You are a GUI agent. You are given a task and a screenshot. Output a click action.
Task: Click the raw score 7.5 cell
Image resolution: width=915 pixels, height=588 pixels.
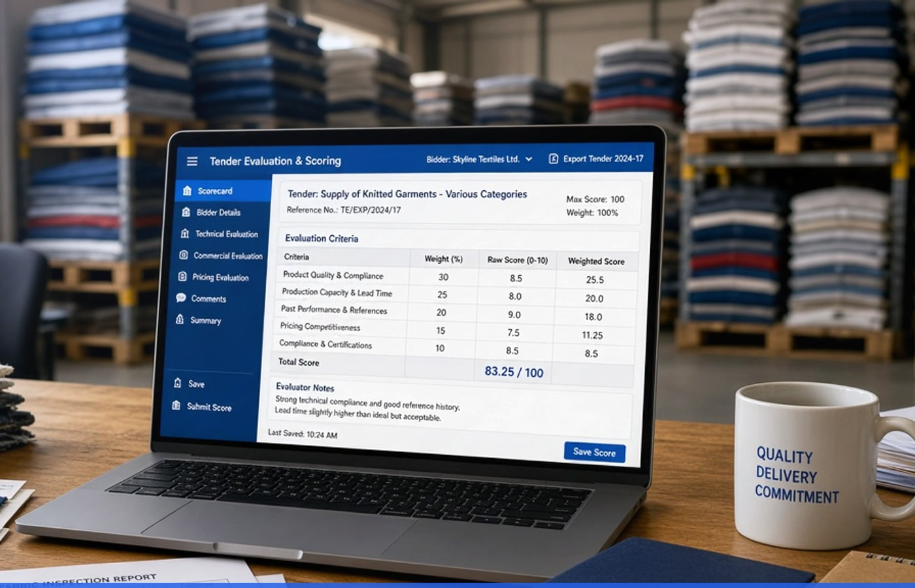pos(514,333)
